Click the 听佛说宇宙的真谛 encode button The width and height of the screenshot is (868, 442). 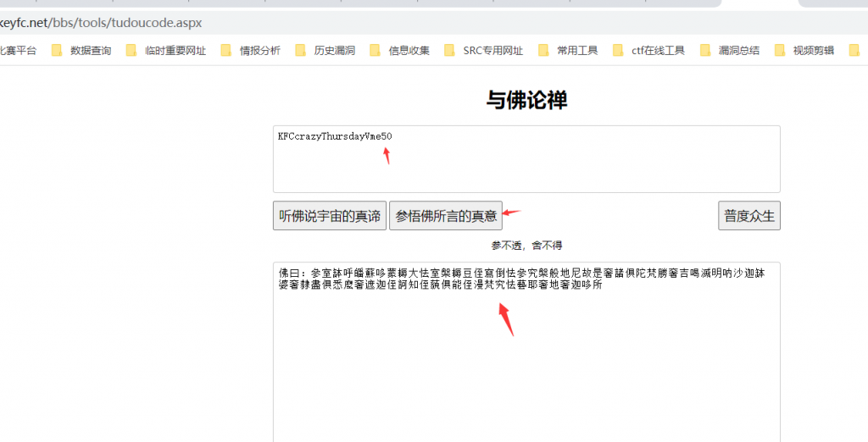pyautogui.click(x=330, y=216)
